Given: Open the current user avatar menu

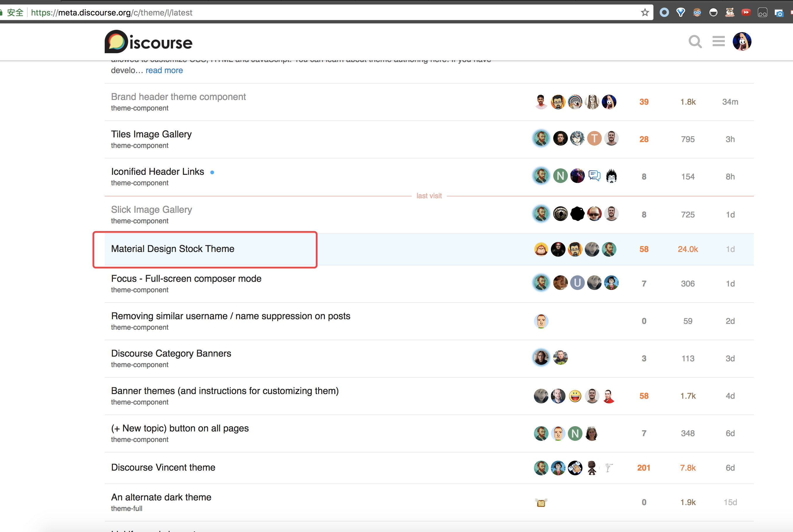Looking at the screenshot, I should (x=742, y=42).
